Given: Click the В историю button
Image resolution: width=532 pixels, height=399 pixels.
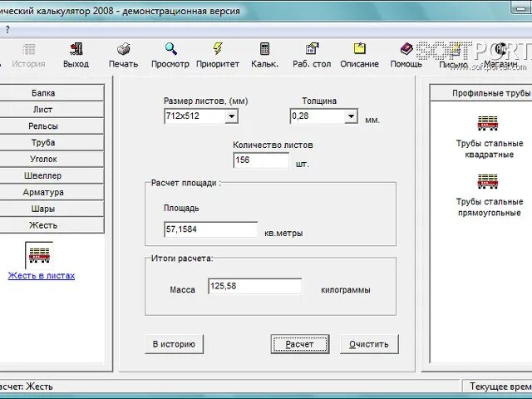Looking at the screenshot, I should (x=174, y=344).
